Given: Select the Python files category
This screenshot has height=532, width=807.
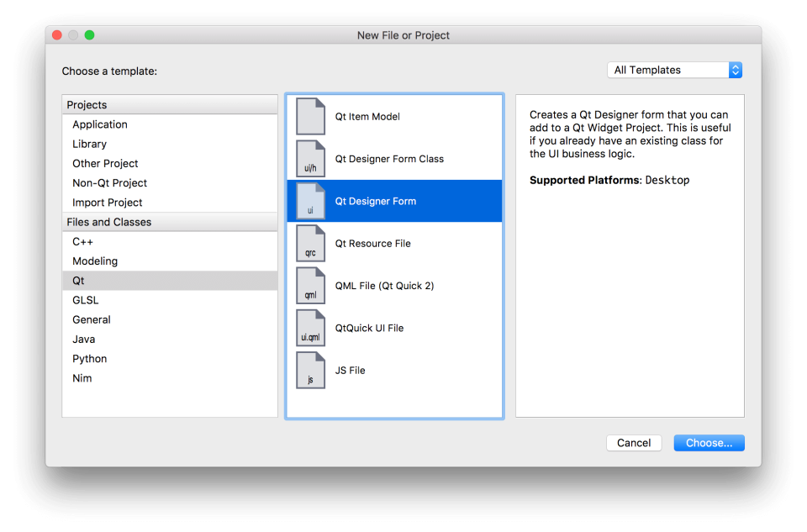Looking at the screenshot, I should tap(89, 359).
